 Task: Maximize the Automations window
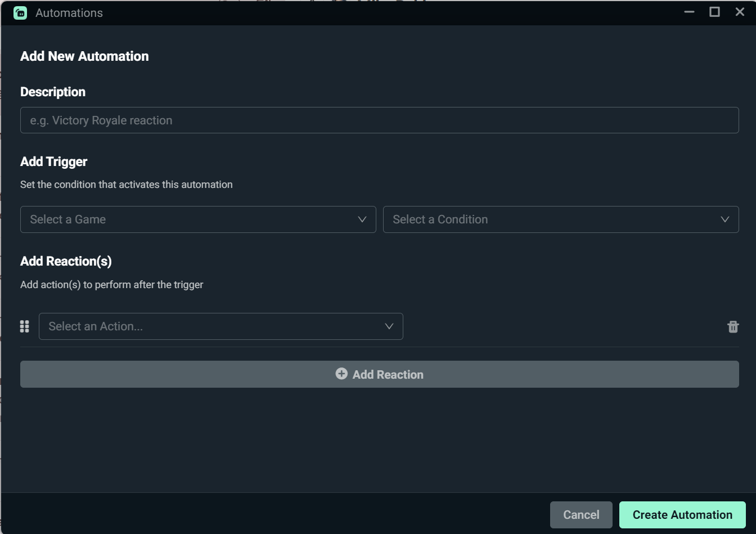(x=714, y=12)
